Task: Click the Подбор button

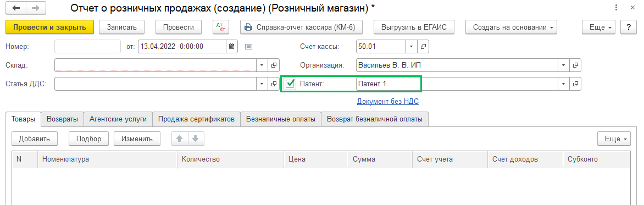Action: [x=88, y=139]
